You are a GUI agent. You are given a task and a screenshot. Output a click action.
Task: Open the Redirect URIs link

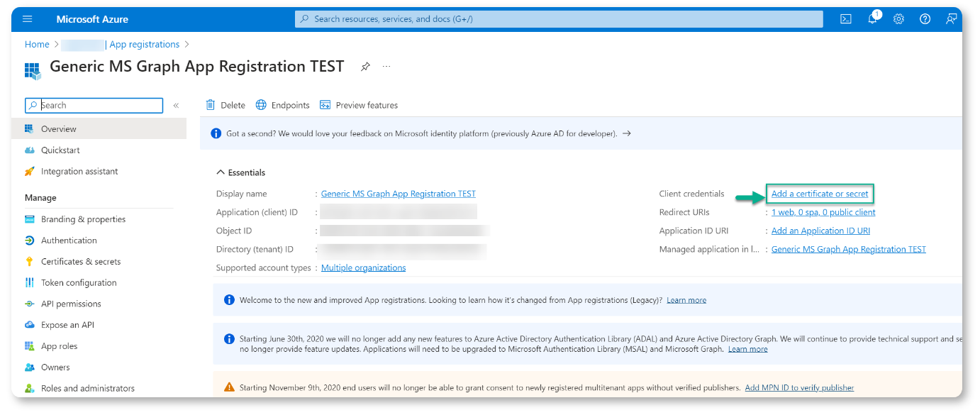(x=823, y=212)
